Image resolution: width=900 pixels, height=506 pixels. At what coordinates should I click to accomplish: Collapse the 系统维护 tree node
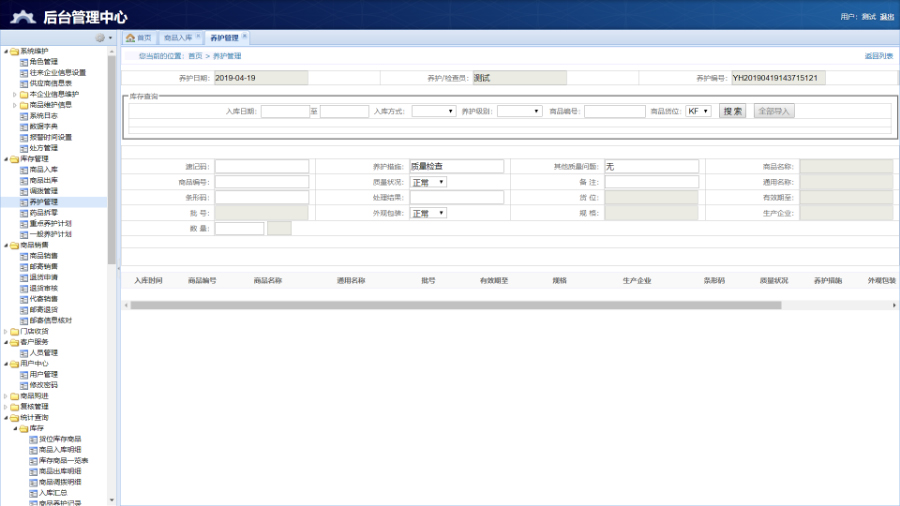tap(6, 51)
